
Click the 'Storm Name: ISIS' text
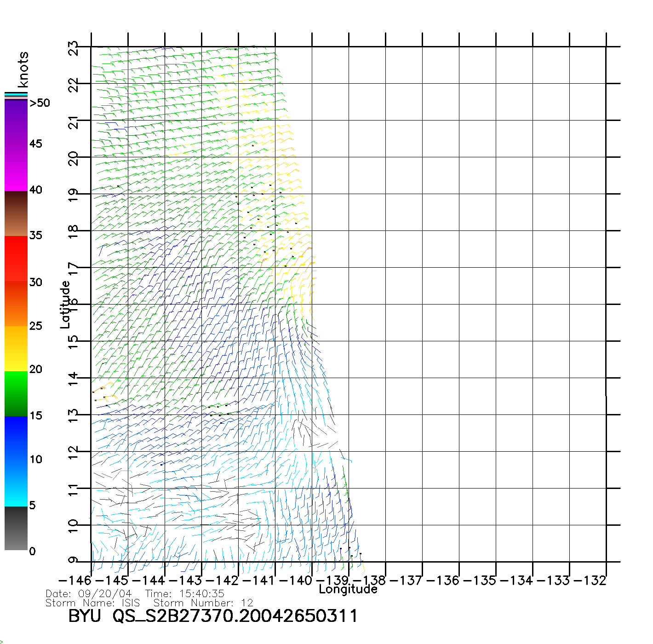click(x=93, y=603)
